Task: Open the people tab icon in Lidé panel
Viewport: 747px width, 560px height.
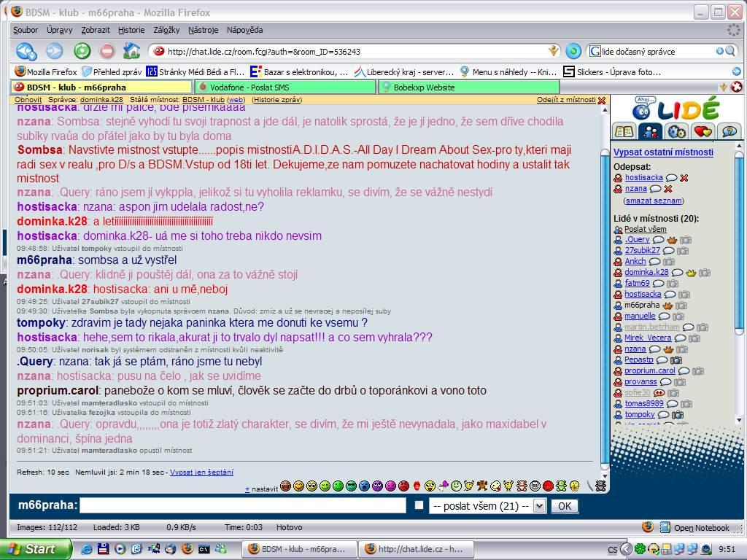Action: pos(650,131)
